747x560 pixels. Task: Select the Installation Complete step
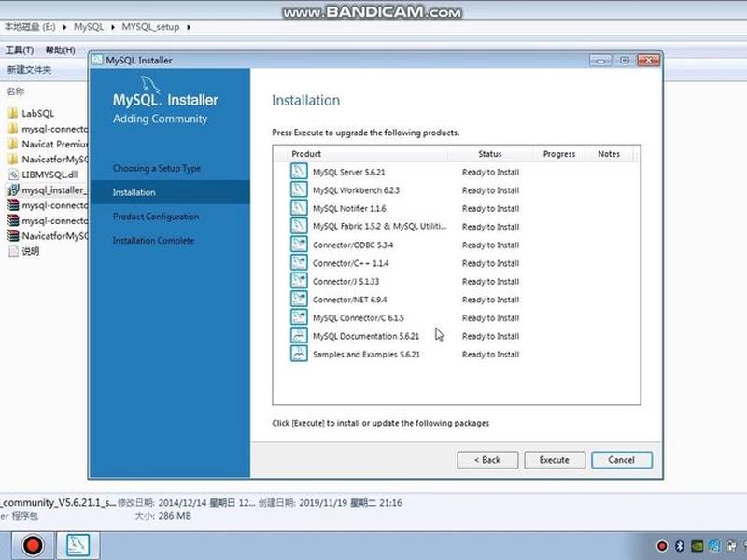[153, 241]
